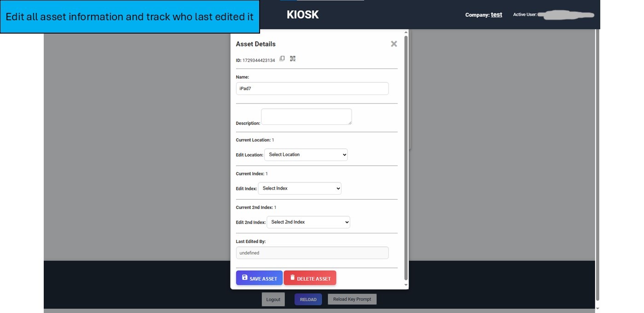The width and height of the screenshot is (644, 313).
Task: Click the dialog's vertical scrollbar
Action: coord(406,156)
